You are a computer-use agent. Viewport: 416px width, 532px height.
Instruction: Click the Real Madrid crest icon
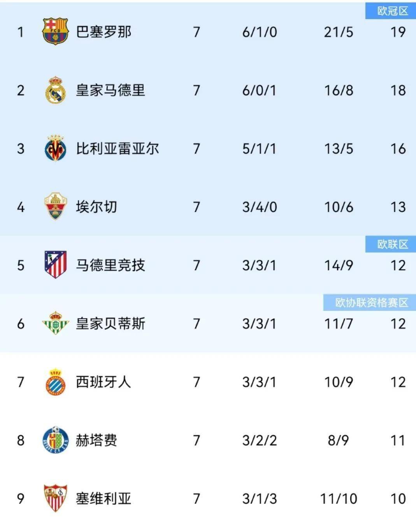coord(55,90)
